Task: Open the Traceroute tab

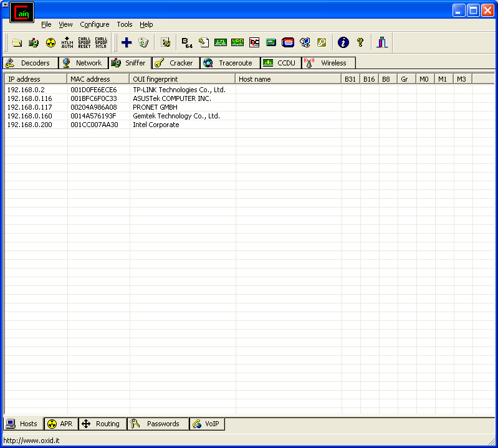Action: 230,63
